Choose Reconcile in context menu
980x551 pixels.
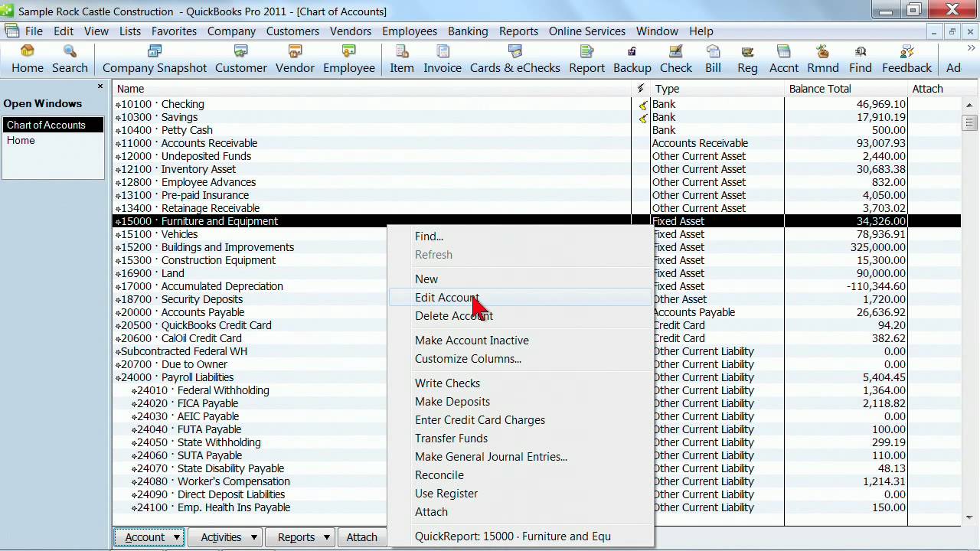click(x=521, y=475)
